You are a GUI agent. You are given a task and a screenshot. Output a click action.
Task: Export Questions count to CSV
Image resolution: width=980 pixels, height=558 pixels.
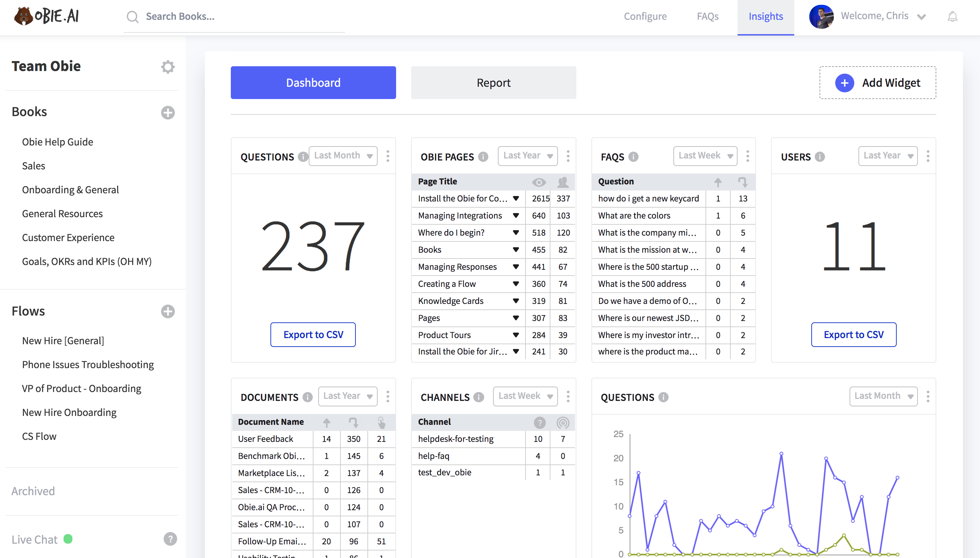point(313,335)
